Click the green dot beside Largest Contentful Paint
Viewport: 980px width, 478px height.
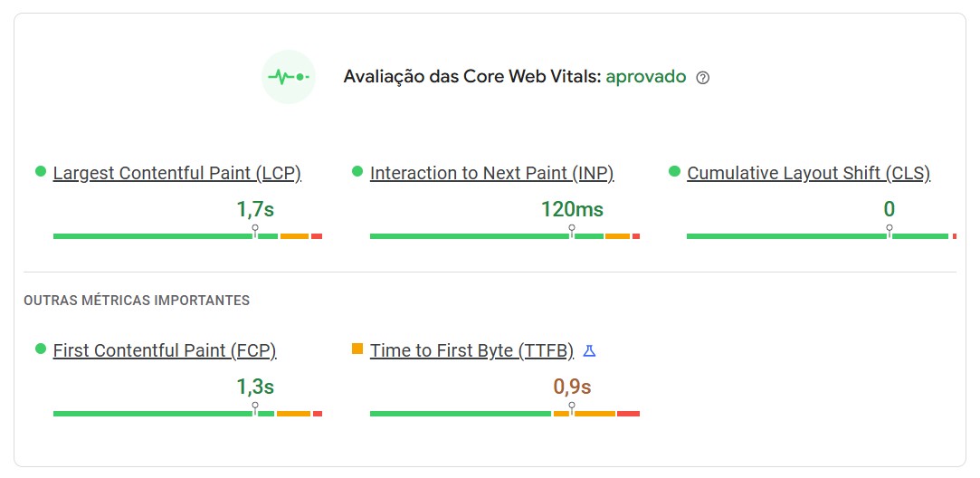[x=40, y=171]
